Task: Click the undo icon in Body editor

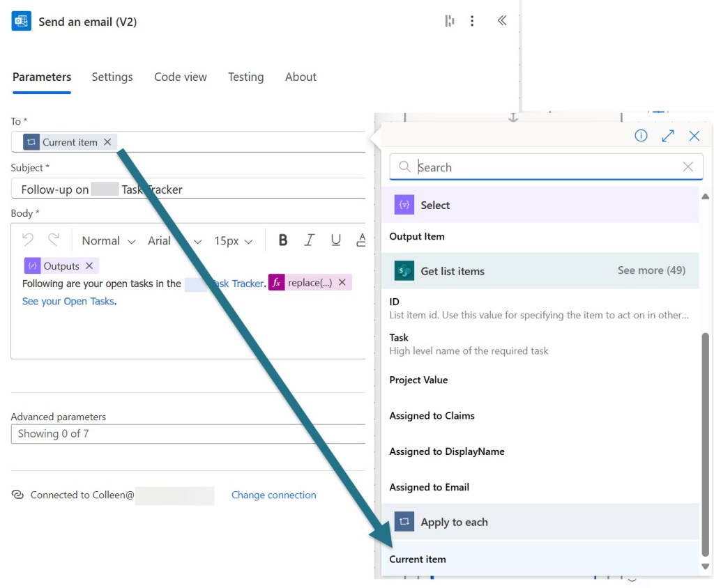Action: (x=28, y=240)
